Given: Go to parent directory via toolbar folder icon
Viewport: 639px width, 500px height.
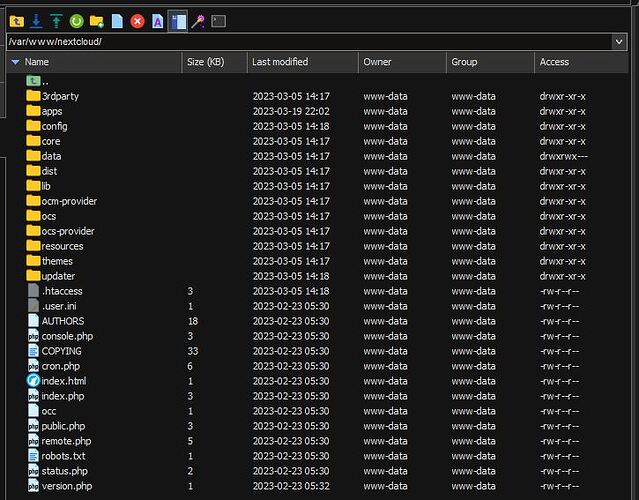Looking at the screenshot, I should 17,21.
